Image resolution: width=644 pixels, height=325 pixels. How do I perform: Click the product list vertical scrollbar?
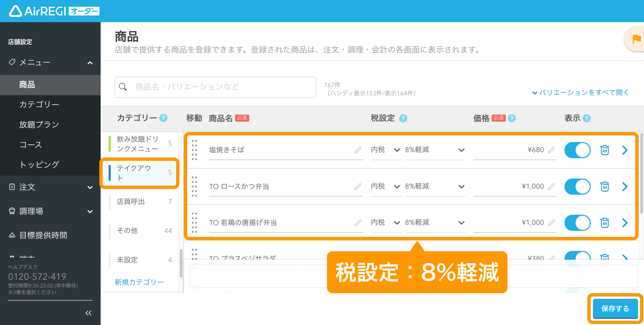coord(642,174)
